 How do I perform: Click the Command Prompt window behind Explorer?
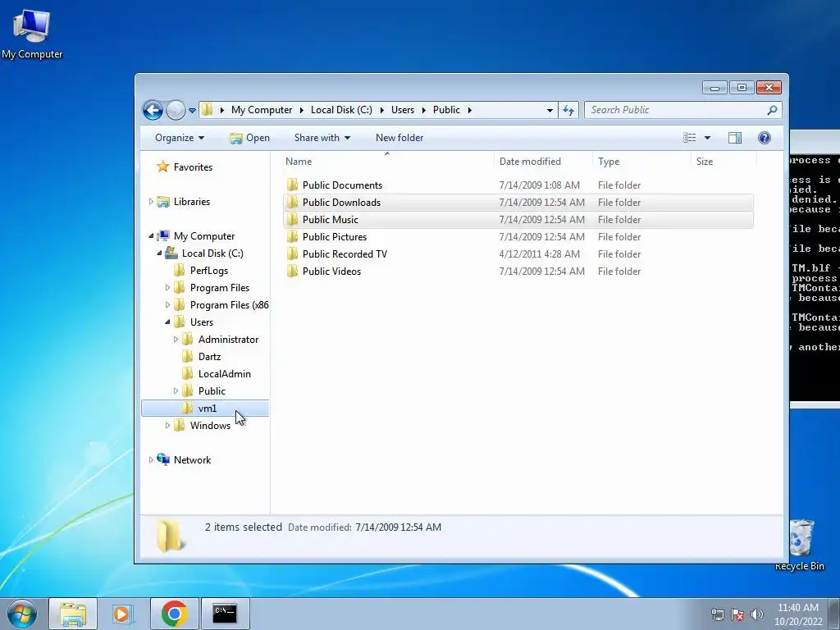(x=815, y=268)
